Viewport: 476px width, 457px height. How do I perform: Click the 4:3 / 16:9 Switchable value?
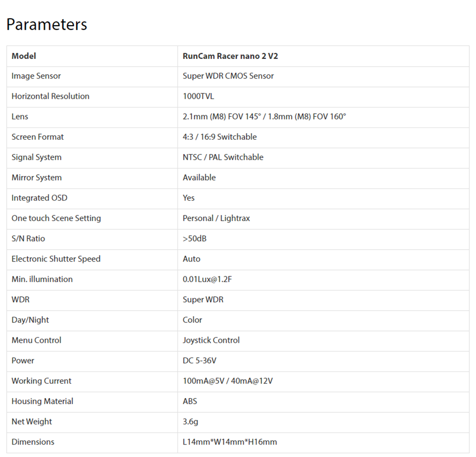point(219,137)
